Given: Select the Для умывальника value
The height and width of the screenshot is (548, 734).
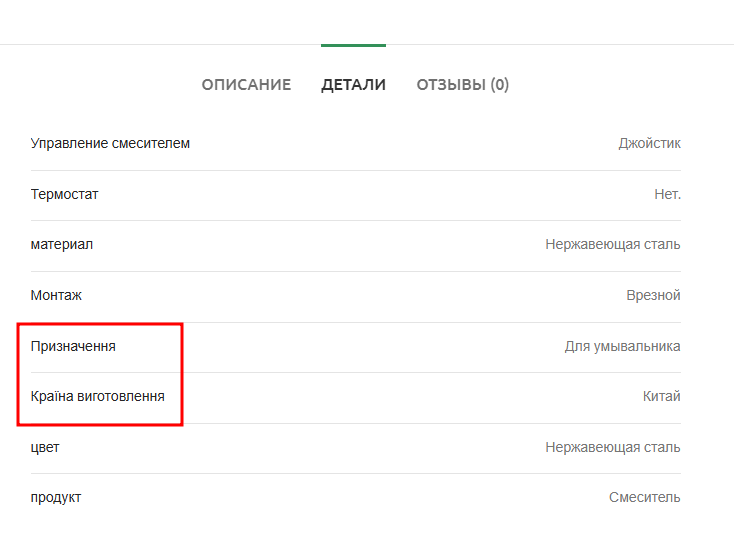Looking at the screenshot, I should 622,346.
